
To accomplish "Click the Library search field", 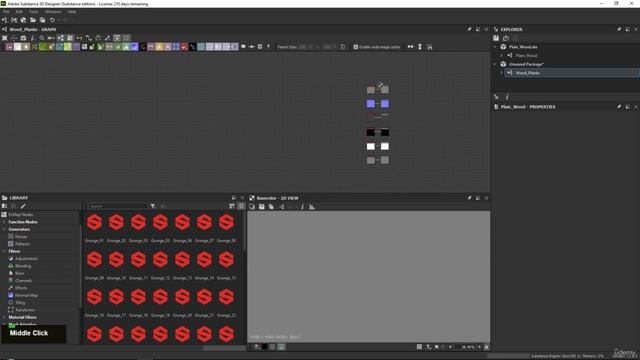I will pyautogui.click(x=118, y=206).
